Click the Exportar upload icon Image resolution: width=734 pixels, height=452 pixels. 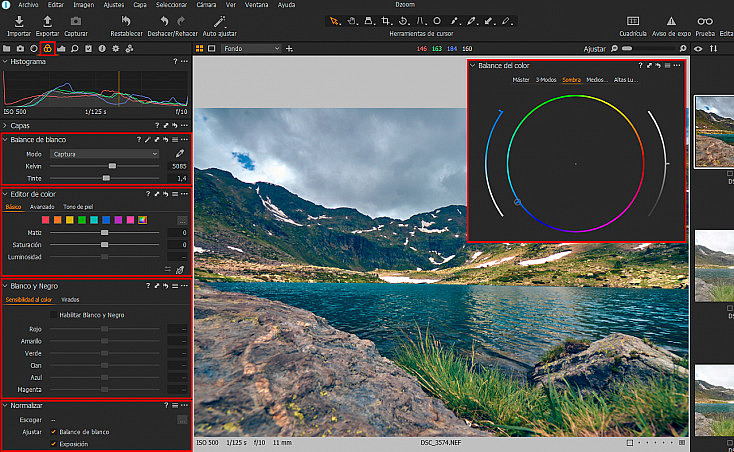(x=47, y=21)
